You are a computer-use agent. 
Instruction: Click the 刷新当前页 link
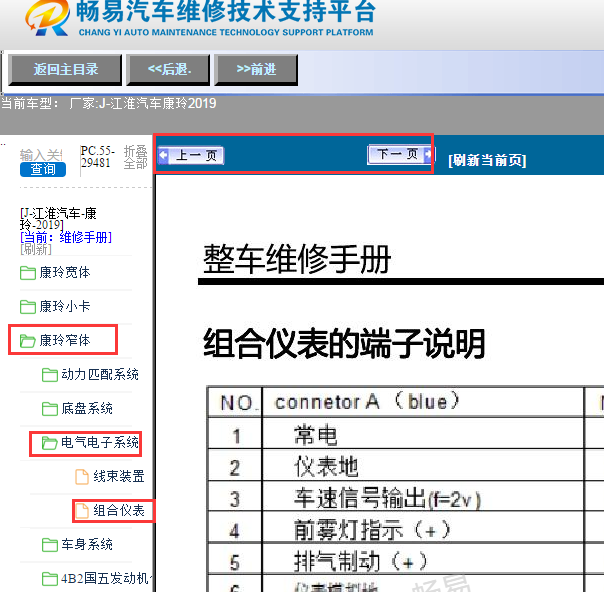[x=487, y=160]
